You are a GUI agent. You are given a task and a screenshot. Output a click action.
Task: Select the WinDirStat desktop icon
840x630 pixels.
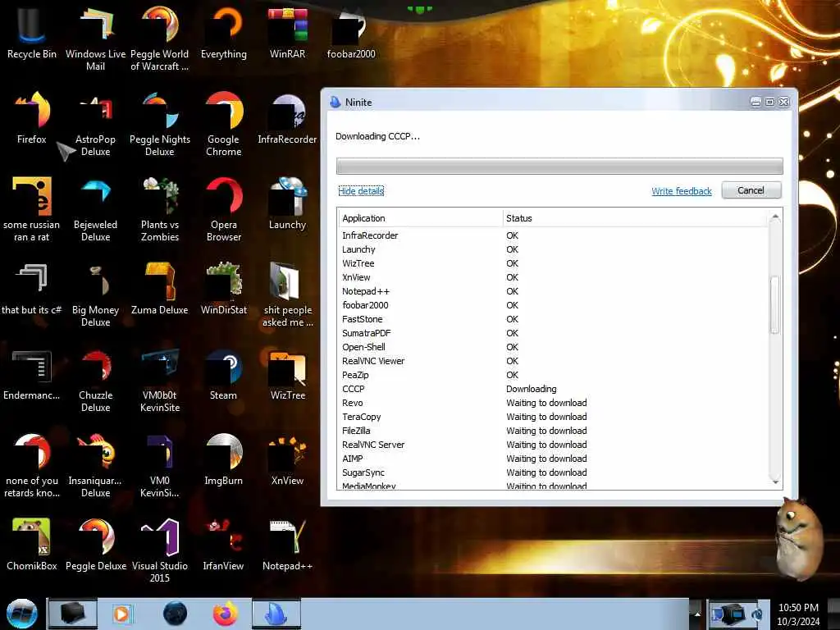(x=223, y=288)
